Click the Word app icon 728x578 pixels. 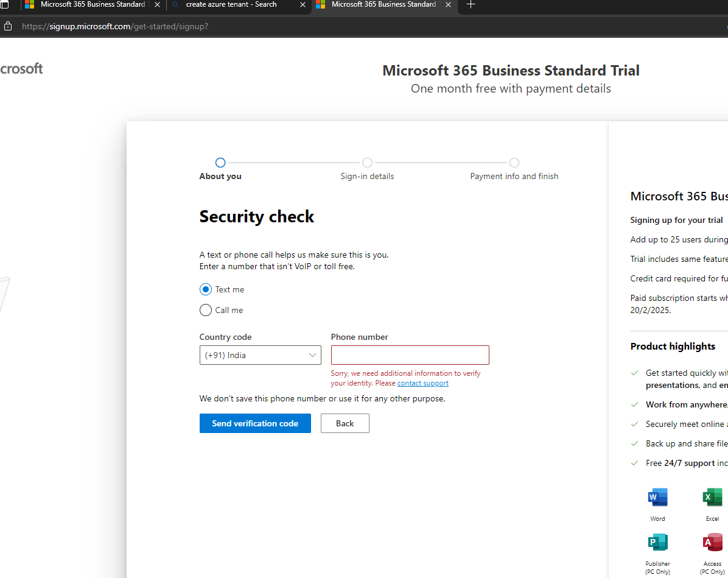point(657,497)
